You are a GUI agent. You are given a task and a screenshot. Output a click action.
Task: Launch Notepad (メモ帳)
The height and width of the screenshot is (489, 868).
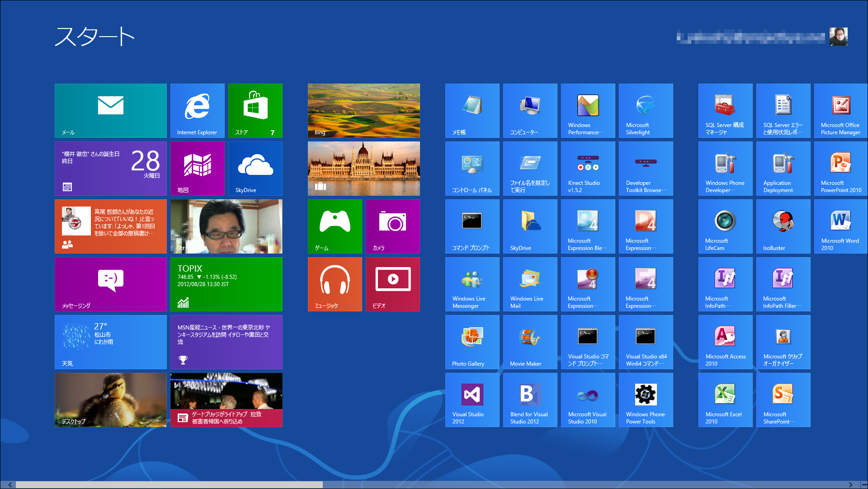[472, 111]
